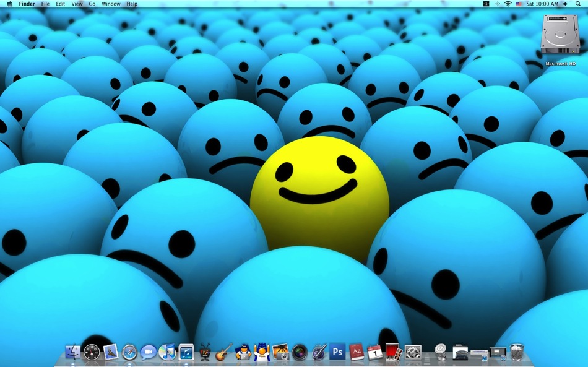Open Spotlight search magnifier
Image resolution: width=588 pixels, height=367 pixels.
click(578, 4)
